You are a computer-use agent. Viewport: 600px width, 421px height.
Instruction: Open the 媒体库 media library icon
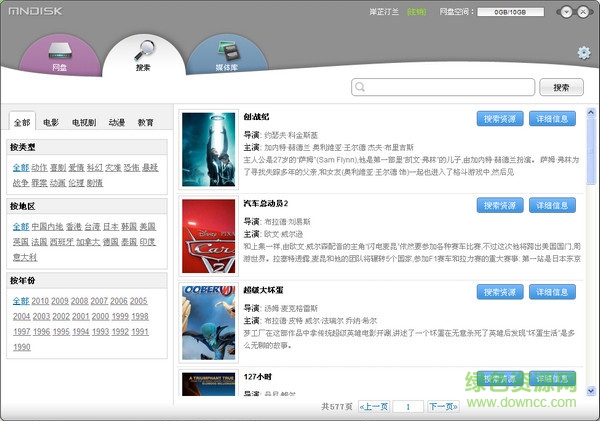(226, 56)
